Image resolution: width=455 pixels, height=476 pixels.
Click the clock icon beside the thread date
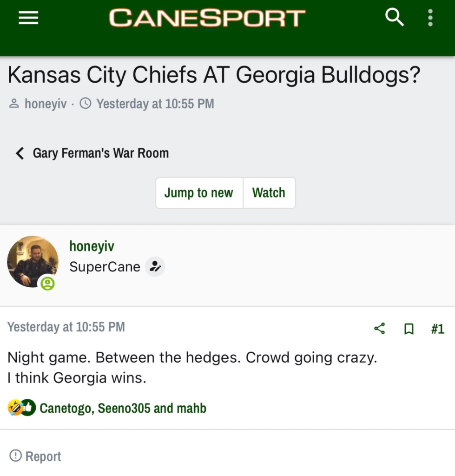click(x=86, y=103)
